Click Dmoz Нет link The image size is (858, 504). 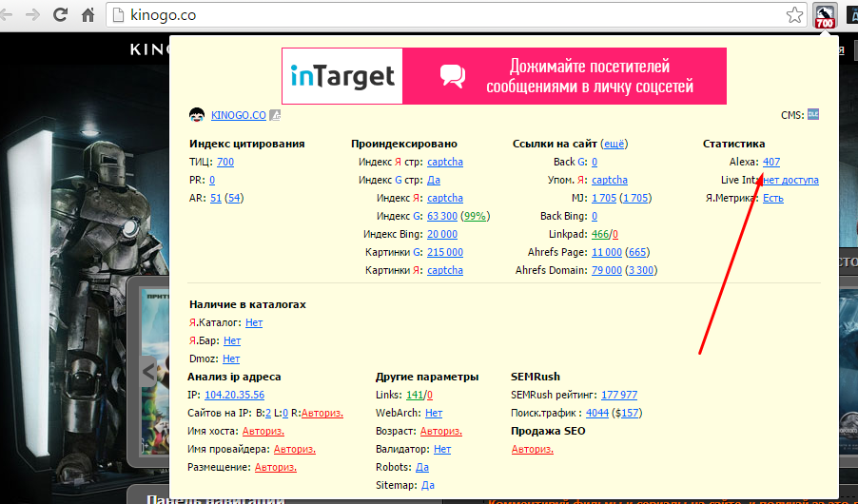pyautogui.click(x=231, y=359)
